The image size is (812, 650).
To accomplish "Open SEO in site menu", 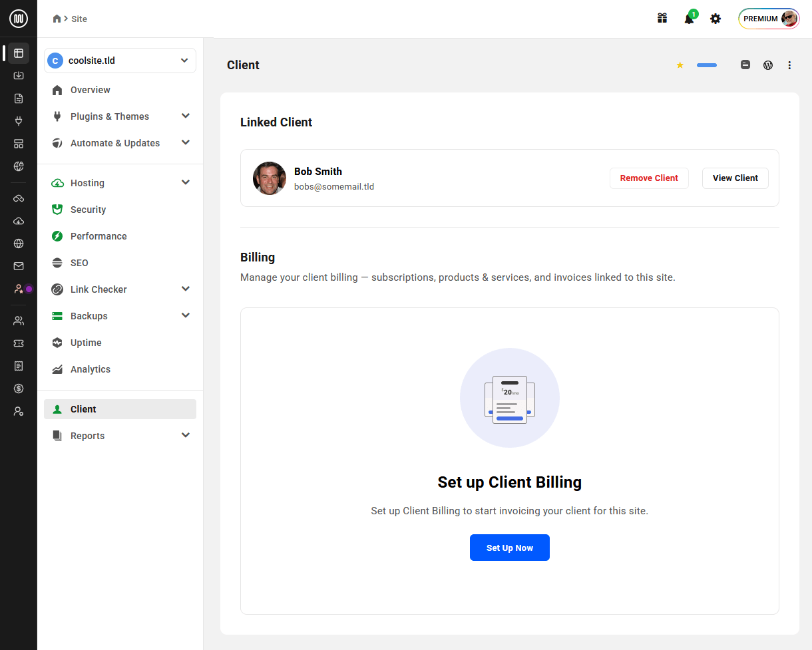I will [120, 263].
